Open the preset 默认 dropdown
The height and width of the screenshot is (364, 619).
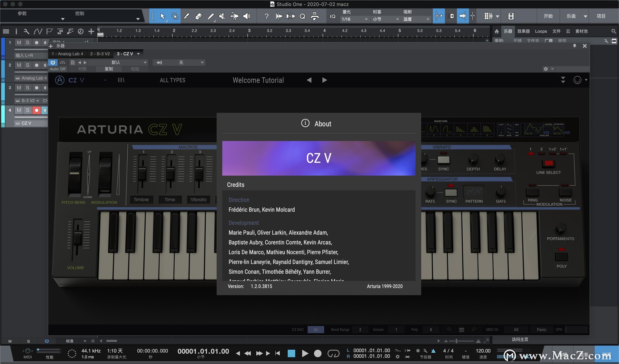pyautogui.click(x=118, y=63)
